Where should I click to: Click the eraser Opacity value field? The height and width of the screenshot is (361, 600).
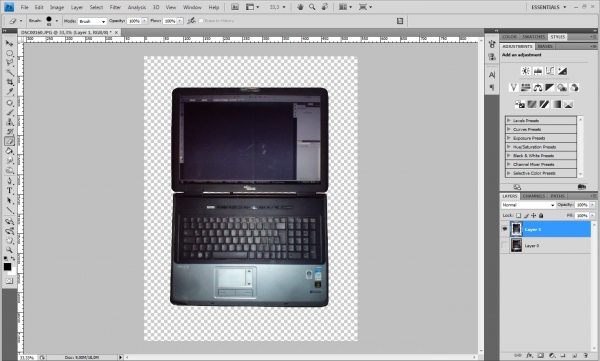(134, 21)
